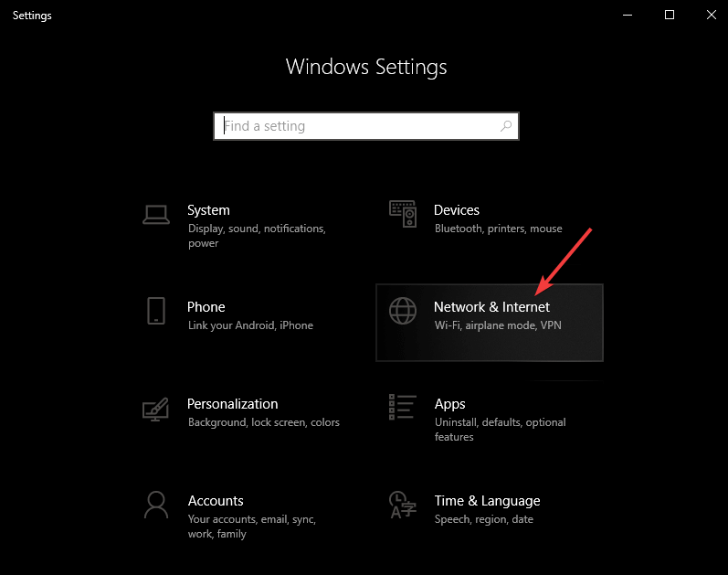Open the System laptop icon
The height and width of the screenshot is (575, 728).
(x=156, y=215)
